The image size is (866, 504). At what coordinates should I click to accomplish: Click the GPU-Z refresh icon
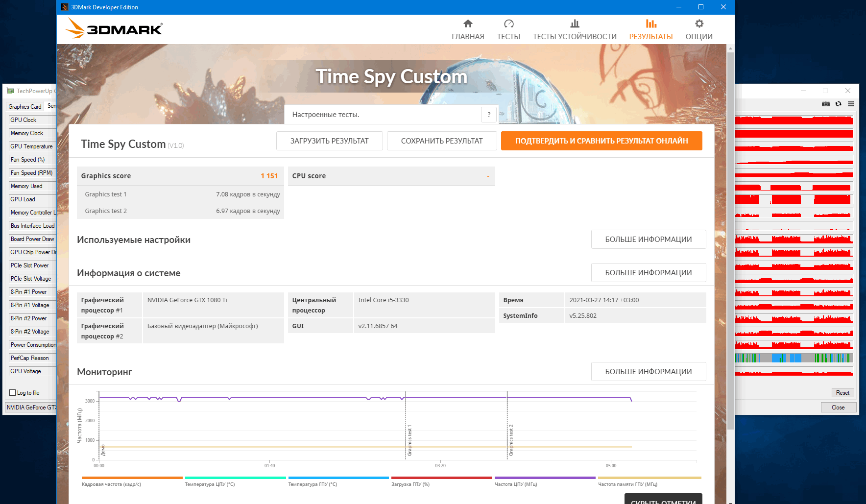(839, 104)
